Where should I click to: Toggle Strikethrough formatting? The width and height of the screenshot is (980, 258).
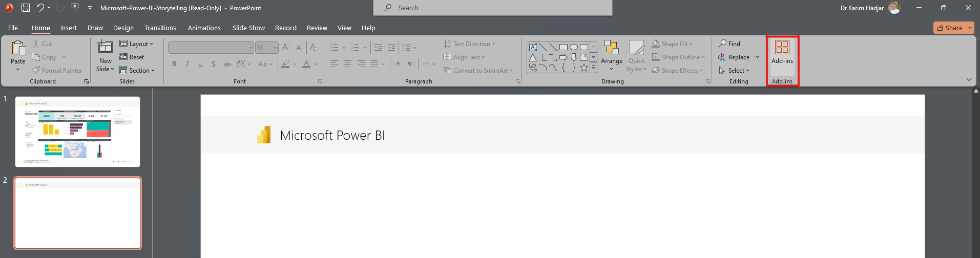(227, 64)
